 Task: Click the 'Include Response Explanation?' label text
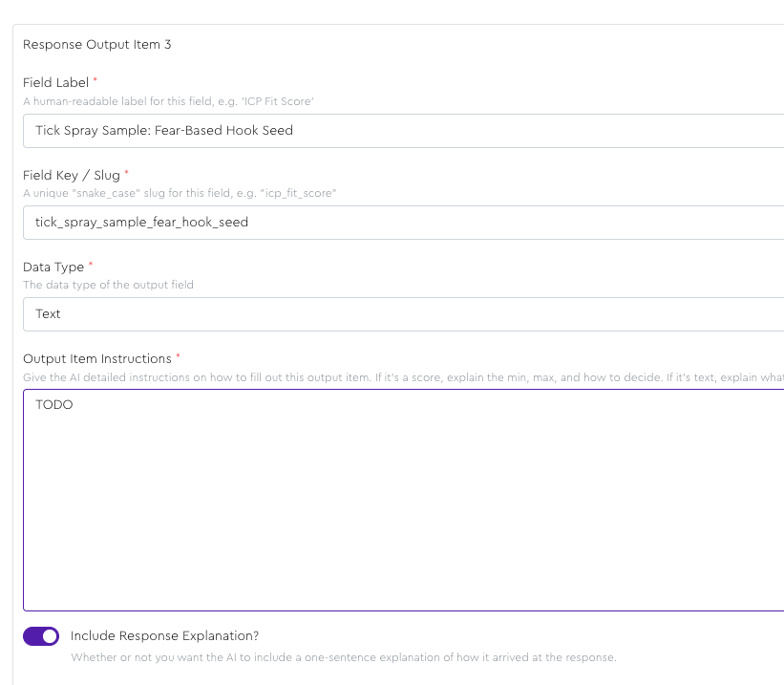pyautogui.click(x=164, y=636)
